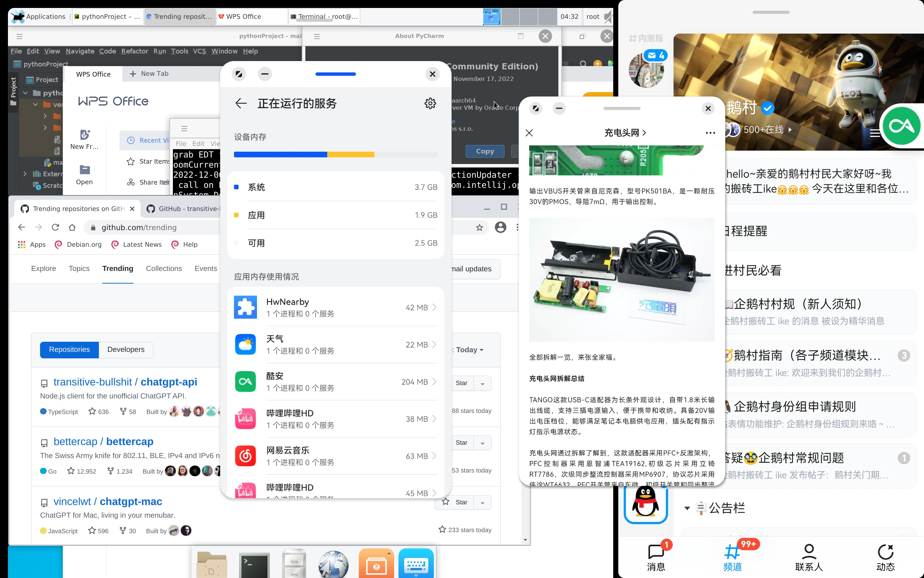Image resolution: width=924 pixels, height=578 pixels.
Task: Open HwNearby memory details row
Action: point(335,307)
